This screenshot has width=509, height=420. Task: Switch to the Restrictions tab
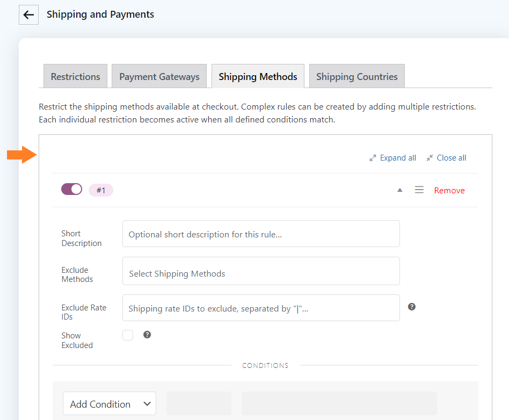(x=75, y=76)
